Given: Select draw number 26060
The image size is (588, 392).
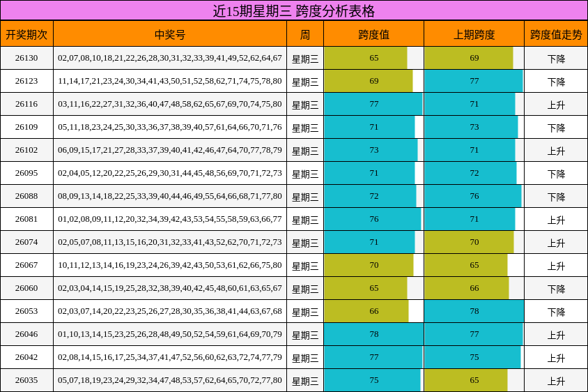Looking at the screenshot, I should tap(26, 288).
